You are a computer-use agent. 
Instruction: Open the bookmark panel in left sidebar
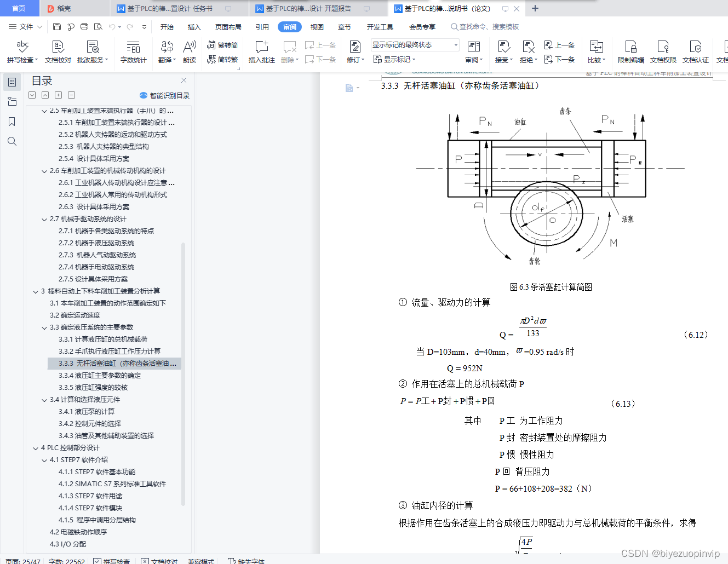(x=12, y=122)
